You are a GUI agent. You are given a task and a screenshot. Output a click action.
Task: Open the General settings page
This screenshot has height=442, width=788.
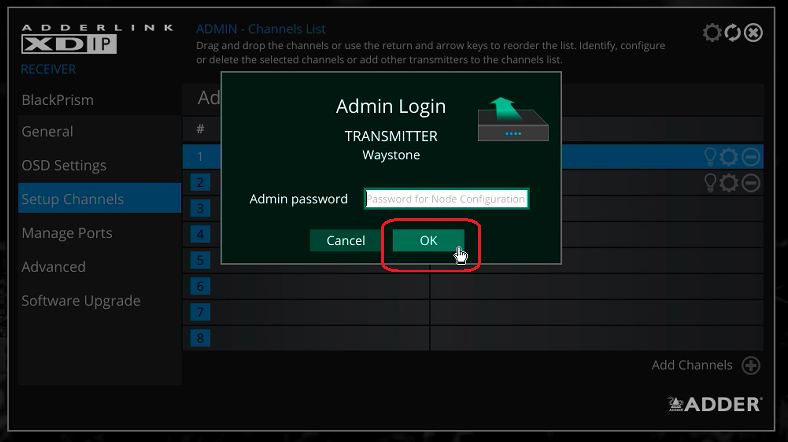click(48, 131)
